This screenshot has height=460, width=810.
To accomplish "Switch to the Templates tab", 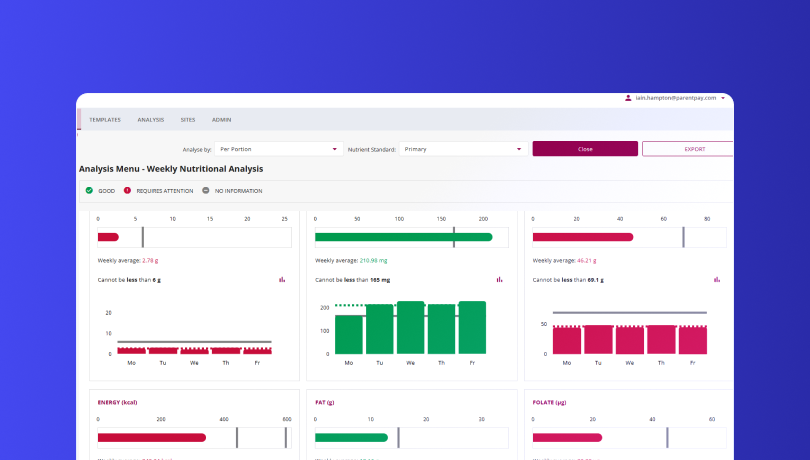I will [x=105, y=119].
